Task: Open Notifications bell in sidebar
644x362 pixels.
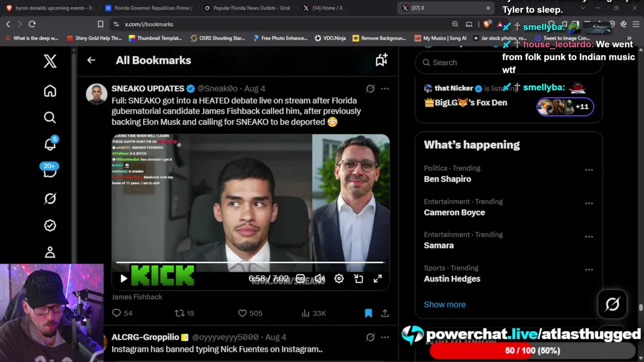Action: click(50, 144)
